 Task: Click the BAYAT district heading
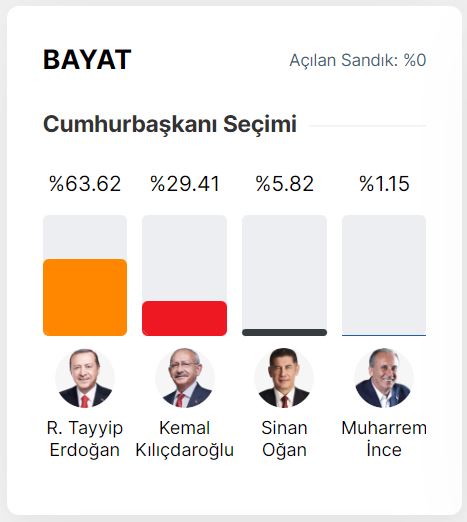(x=87, y=60)
